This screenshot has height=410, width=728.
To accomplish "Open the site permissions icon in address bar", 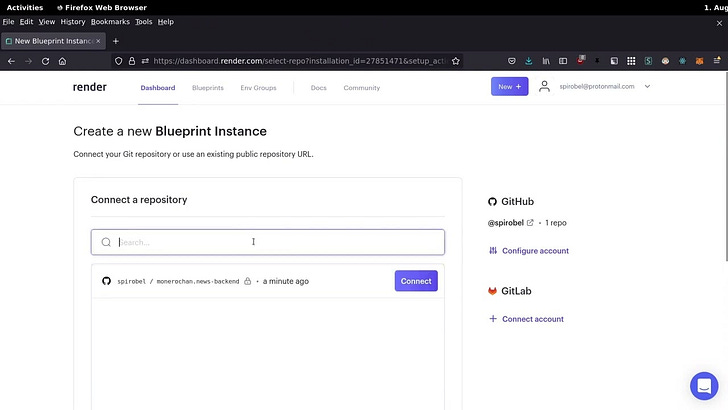I will [145, 61].
